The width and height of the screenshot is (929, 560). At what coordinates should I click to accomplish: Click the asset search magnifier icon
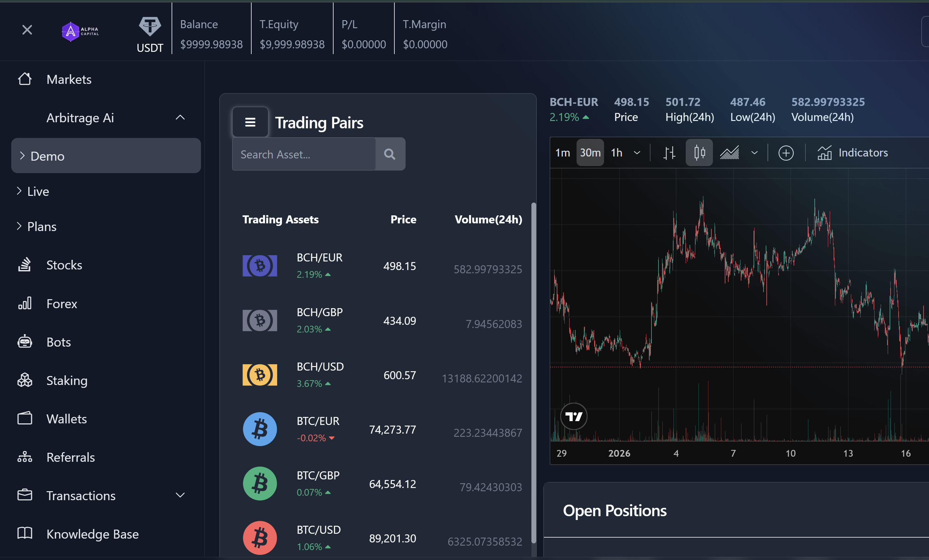[390, 154]
